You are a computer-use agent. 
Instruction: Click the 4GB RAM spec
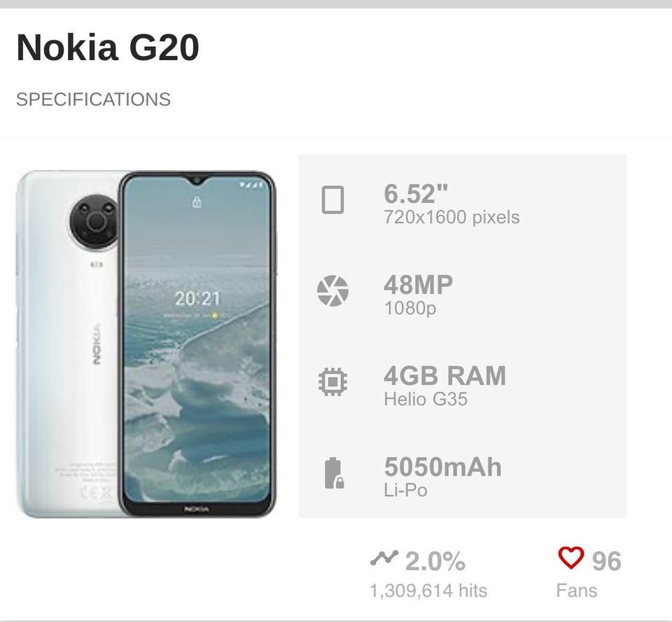444,376
